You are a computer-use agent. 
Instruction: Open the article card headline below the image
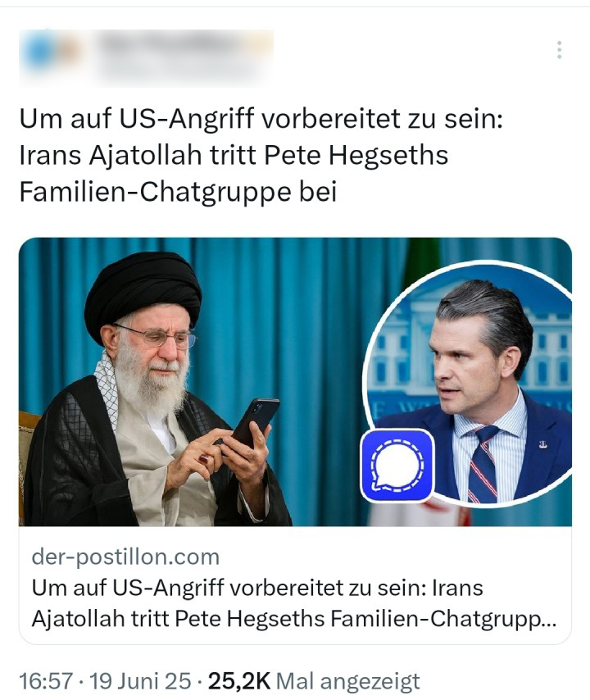(294, 603)
